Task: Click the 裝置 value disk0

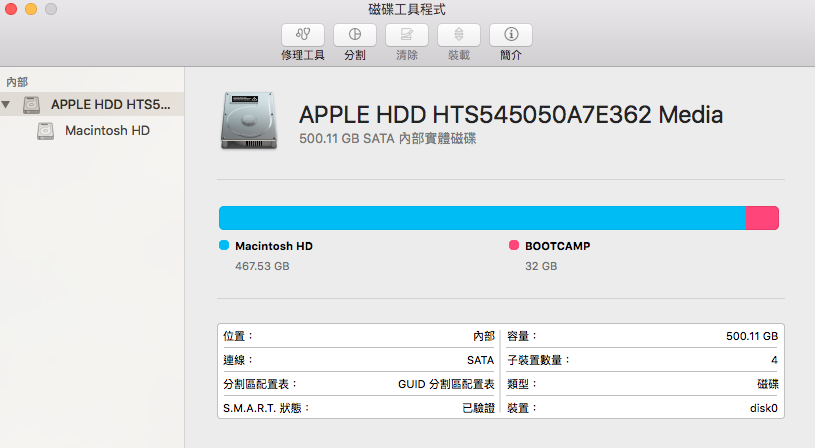Action: click(764, 408)
